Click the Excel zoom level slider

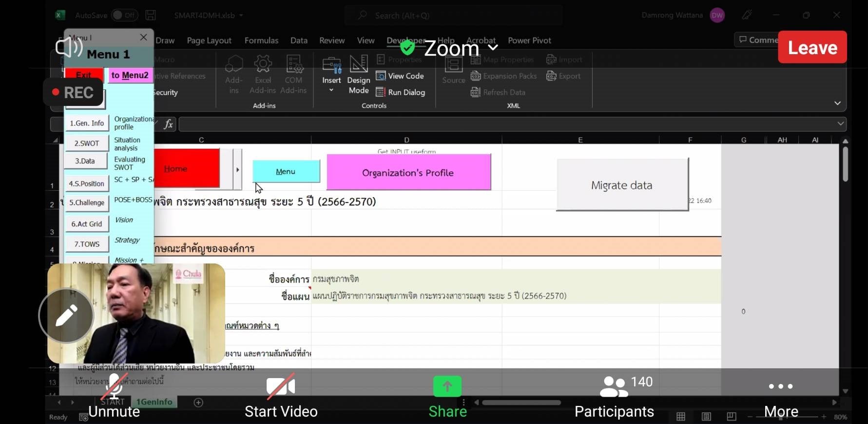786,417
